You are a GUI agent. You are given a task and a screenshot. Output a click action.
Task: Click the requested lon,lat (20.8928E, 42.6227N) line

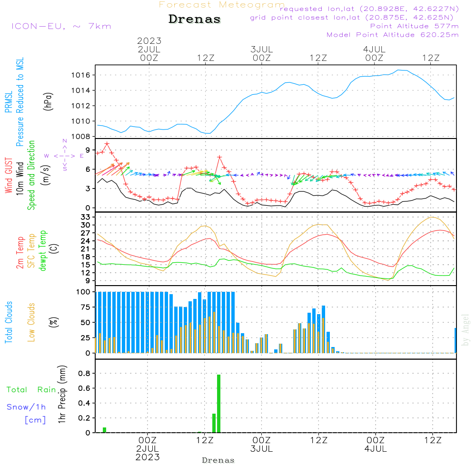click(x=369, y=9)
